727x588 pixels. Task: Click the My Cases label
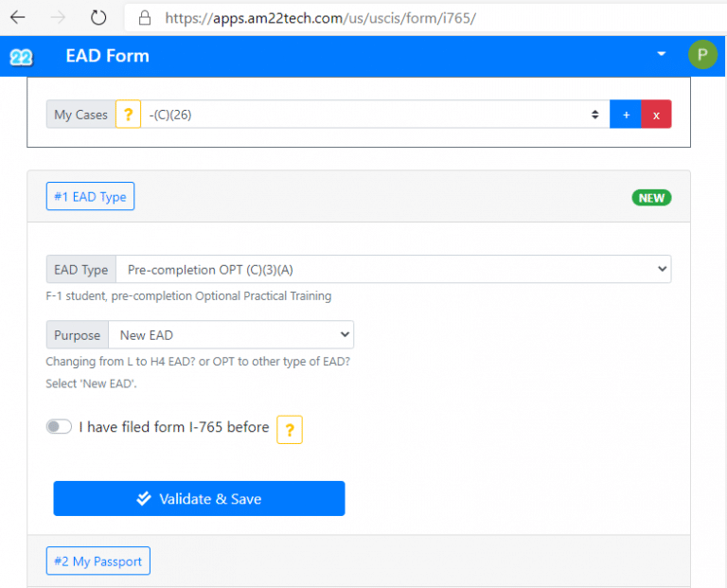pyautogui.click(x=80, y=114)
